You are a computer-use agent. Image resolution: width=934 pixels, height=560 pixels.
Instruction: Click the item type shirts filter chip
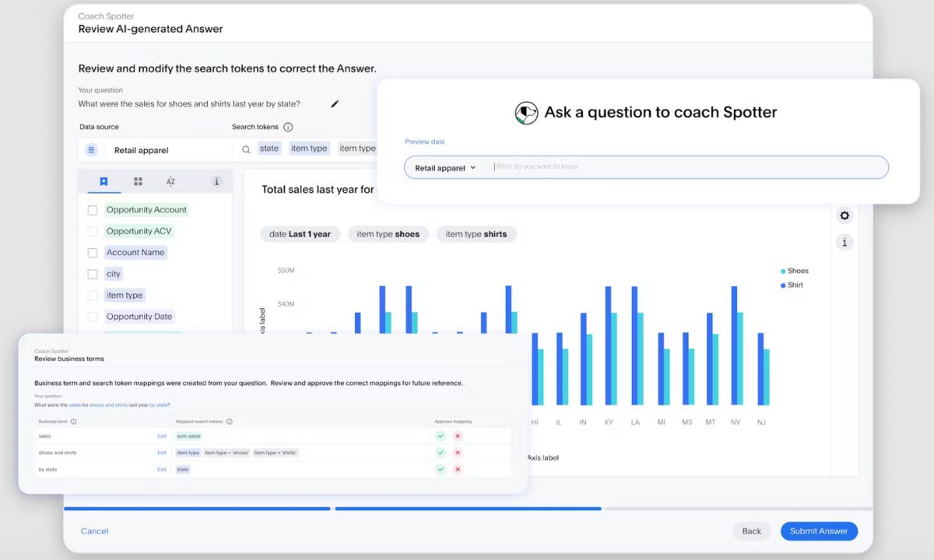[476, 234]
